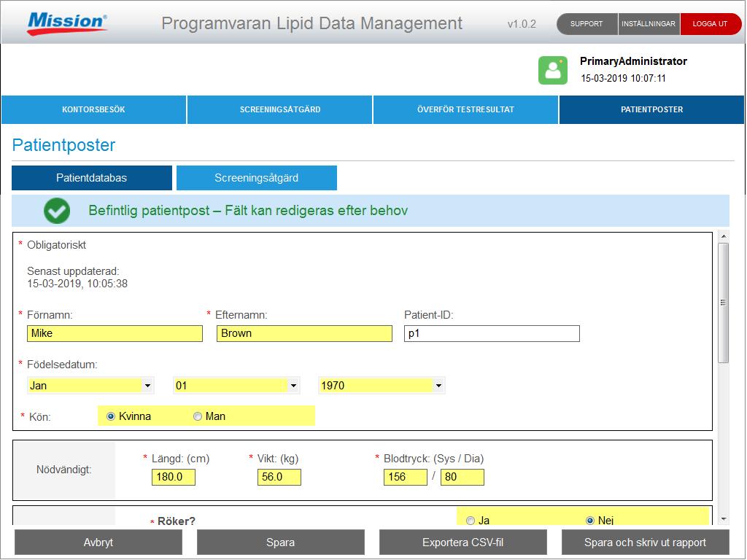The width and height of the screenshot is (747, 560).
Task: Open the Överför testresultat tab
Action: click(465, 109)
